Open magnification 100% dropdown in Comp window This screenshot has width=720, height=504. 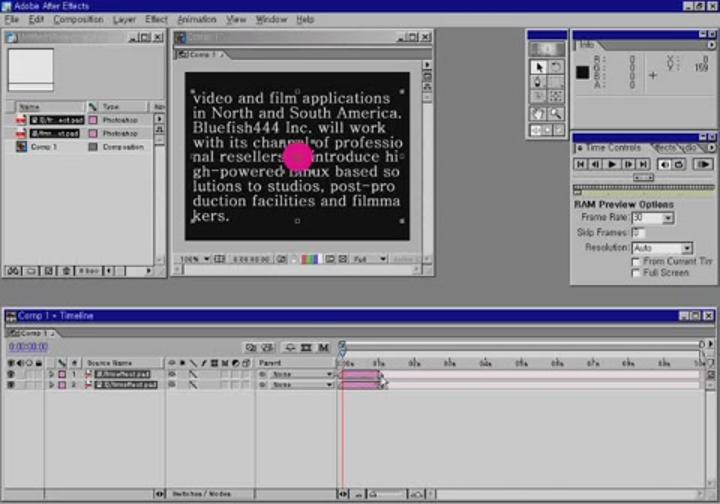195,259
